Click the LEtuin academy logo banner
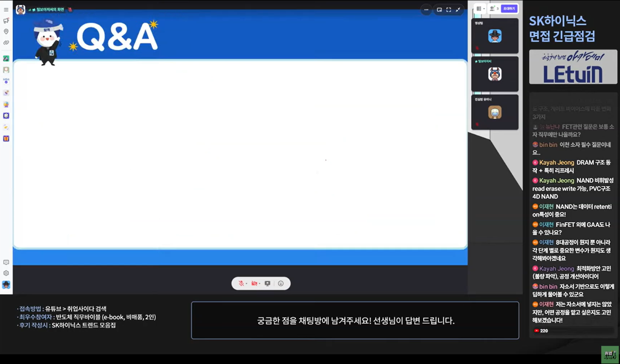Image resolution: width=620 pixels, height=364 pixels. tap(573, 67)
